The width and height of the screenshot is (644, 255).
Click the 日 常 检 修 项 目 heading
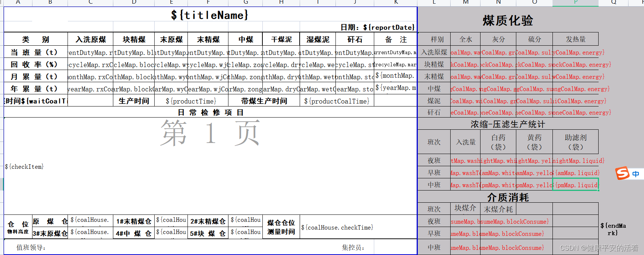[210, 112]
